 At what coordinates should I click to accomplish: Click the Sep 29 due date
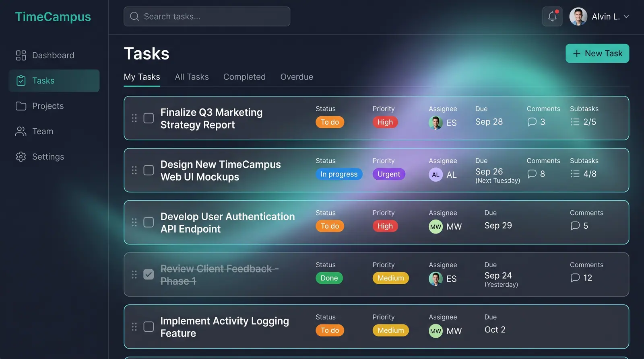(x=498, y=226)
